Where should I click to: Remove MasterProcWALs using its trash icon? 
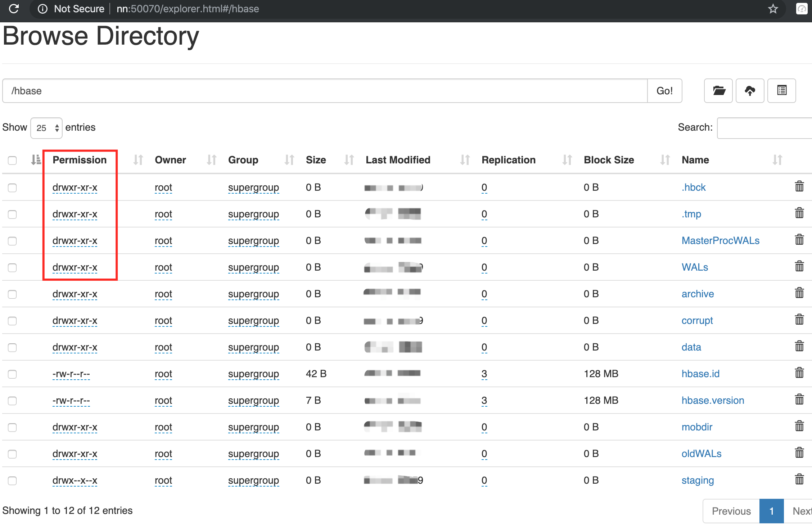tap(799, 239)
